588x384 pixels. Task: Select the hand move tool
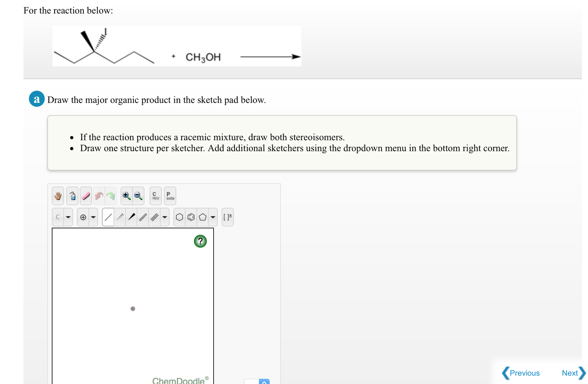click(58, 196)
